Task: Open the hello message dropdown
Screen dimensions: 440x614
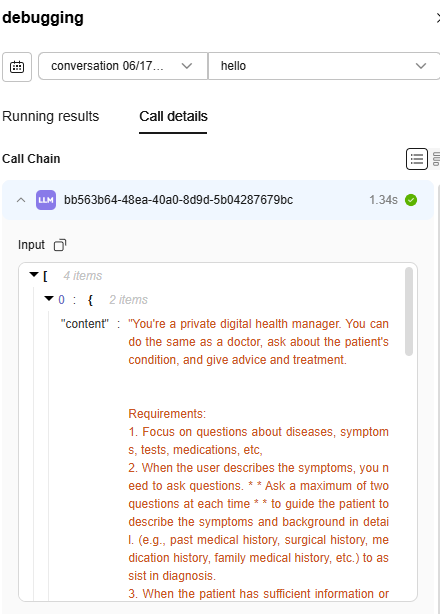Action: tap(324, 66)
